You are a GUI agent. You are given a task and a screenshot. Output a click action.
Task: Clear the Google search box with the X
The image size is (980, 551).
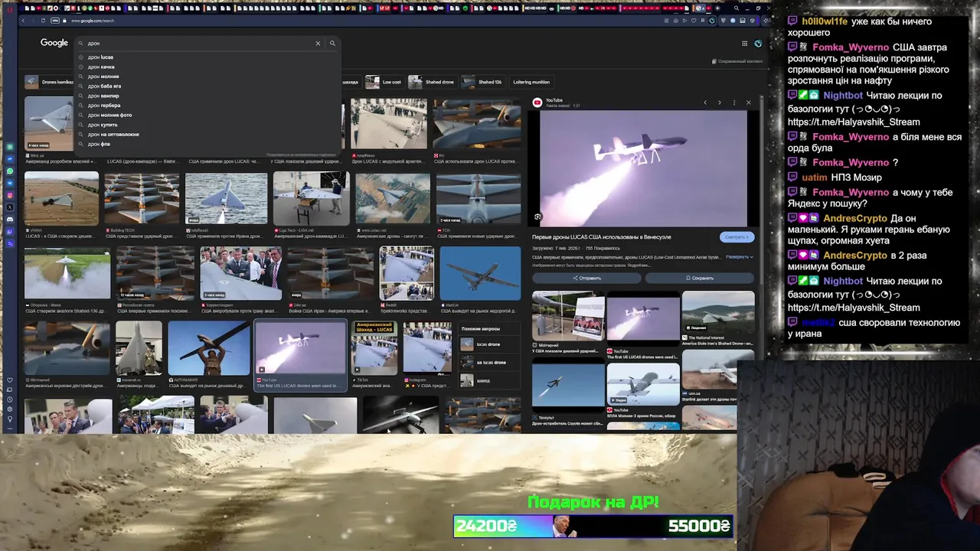[318, 44]
